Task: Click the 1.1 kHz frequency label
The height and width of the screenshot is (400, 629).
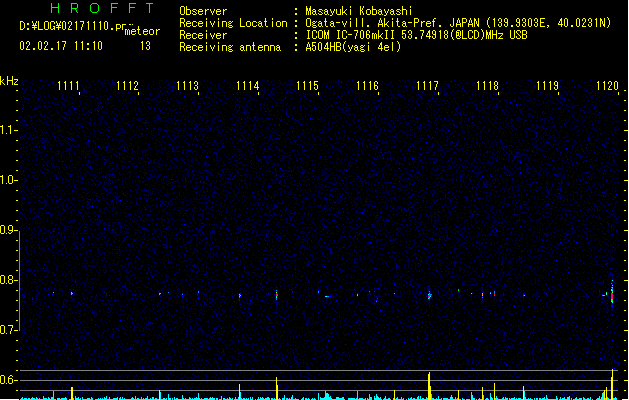Action: coord(8,130)
